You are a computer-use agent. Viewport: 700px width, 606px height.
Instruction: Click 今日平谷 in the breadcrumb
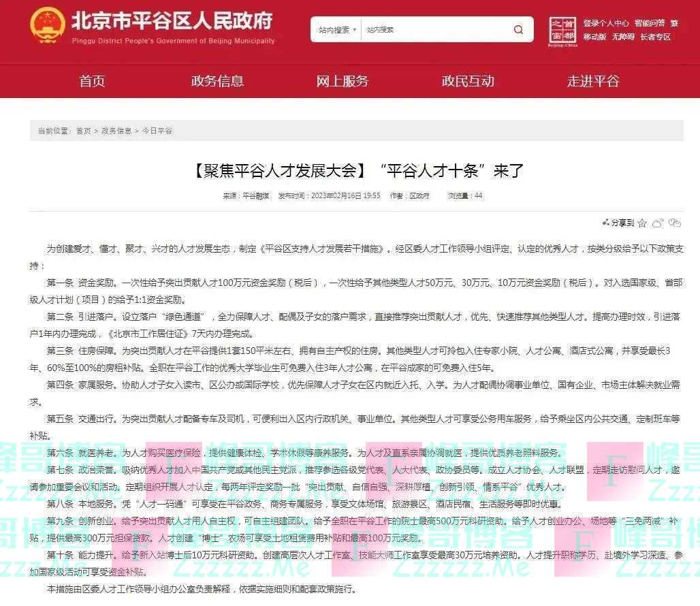[x=157, y=131]
